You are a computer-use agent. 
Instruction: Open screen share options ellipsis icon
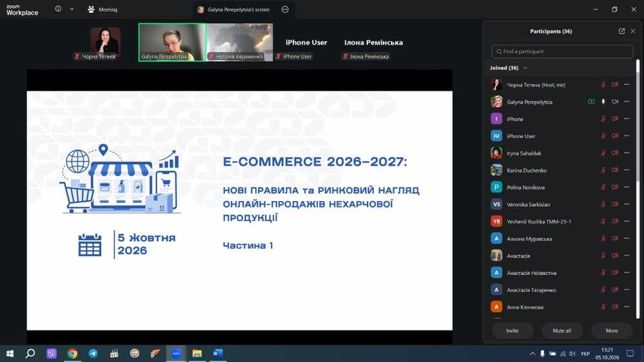pyautogui.click(x=285, y=10)
